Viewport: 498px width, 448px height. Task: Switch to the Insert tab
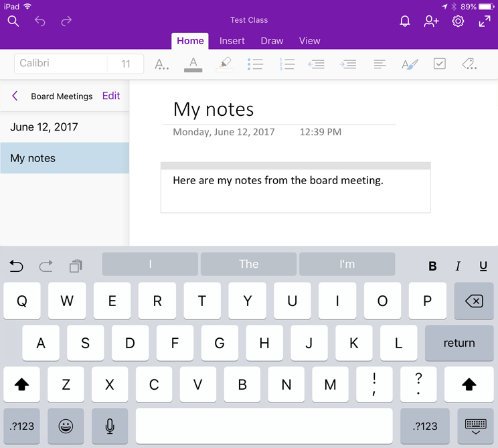(x=232, y=41)
